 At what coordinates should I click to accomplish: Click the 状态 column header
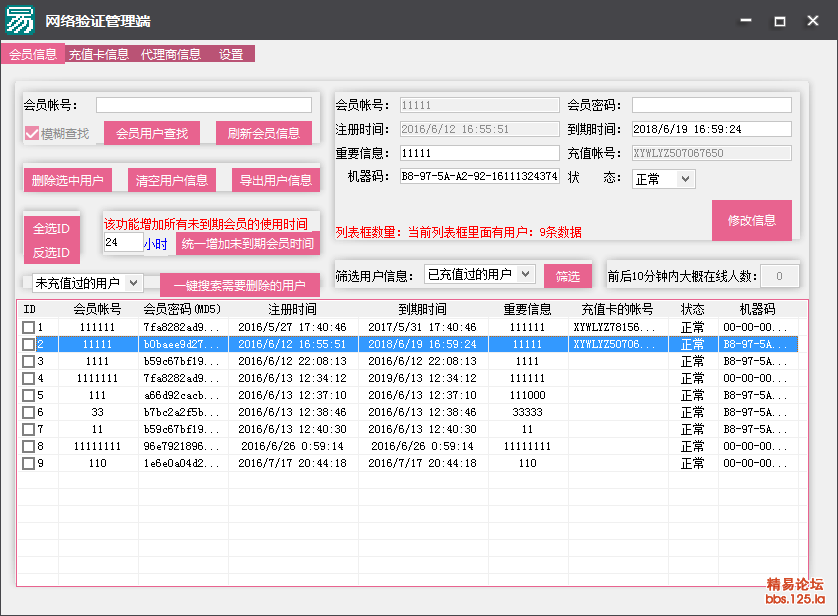coord(692,309)
